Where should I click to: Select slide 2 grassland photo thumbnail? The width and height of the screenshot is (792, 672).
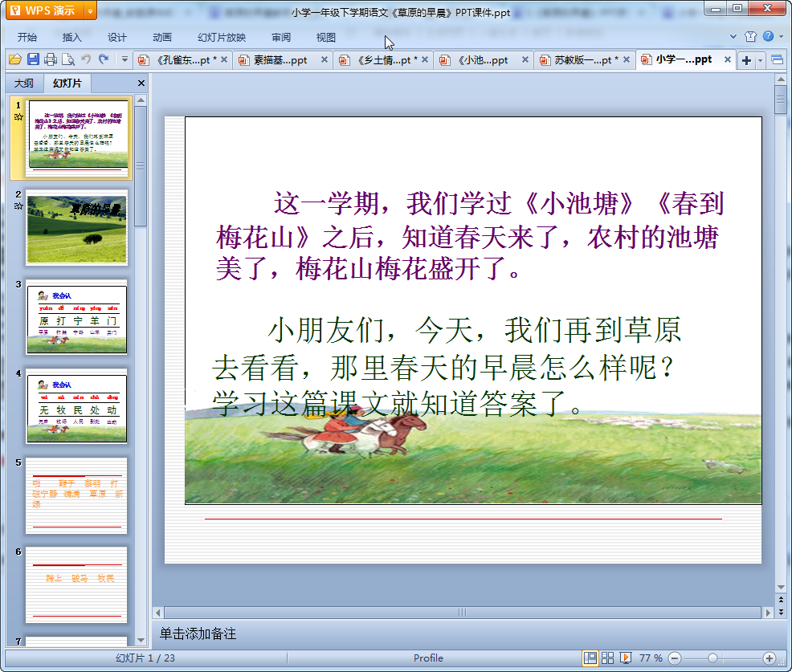(x=77, y=228)
